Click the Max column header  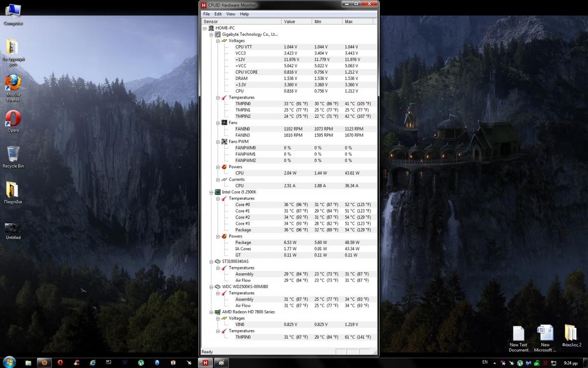coord(358,22)
